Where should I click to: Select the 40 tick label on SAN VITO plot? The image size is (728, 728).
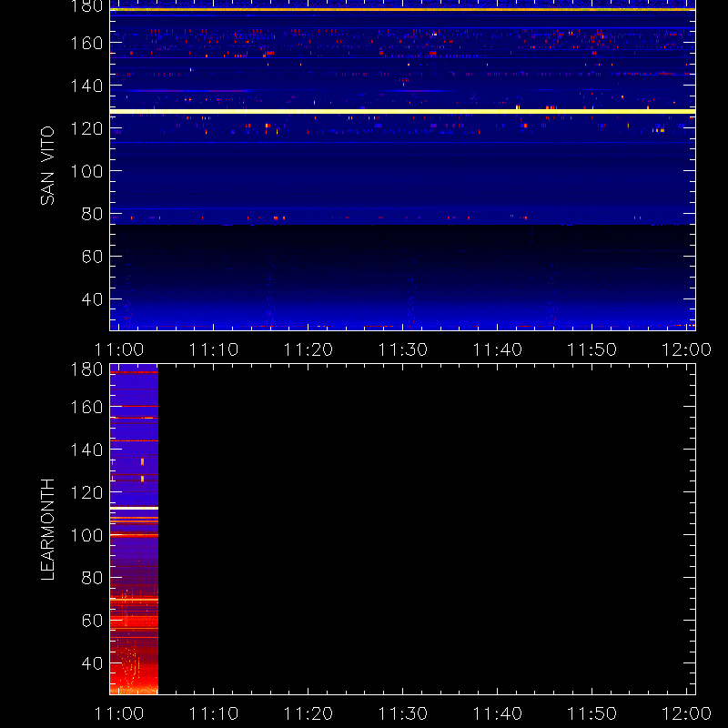[x=92, y=299]
